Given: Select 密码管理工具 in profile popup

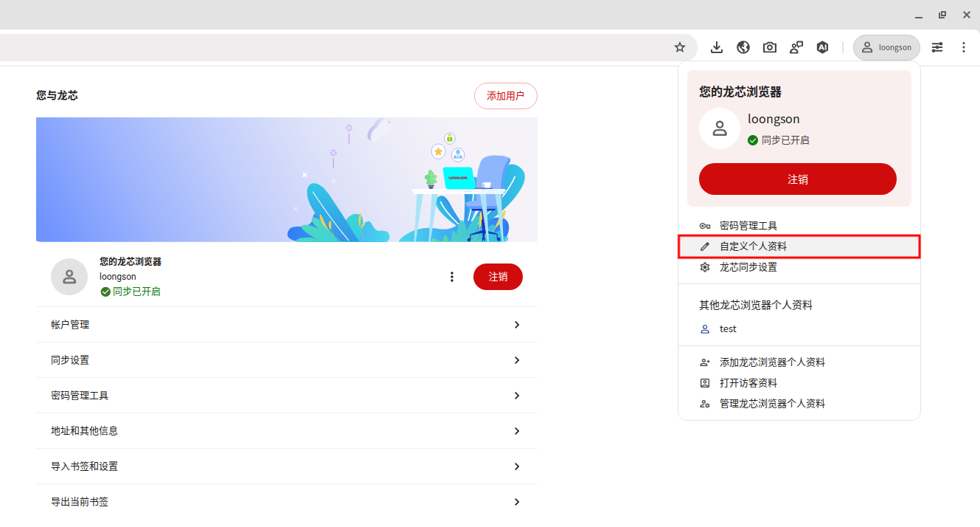Looking at the screenshot, I should point(748,226).
